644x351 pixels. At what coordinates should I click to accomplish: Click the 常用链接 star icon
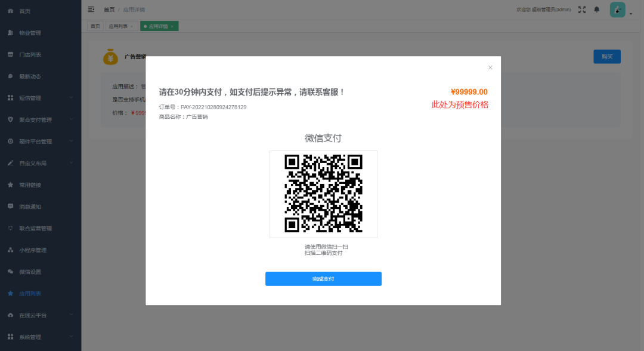pos(10,185)
